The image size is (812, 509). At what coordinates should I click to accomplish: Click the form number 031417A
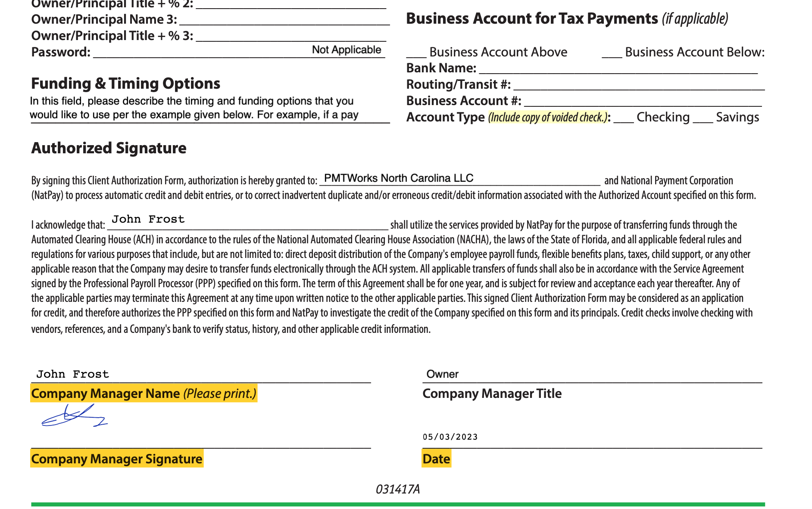(398, 490)
